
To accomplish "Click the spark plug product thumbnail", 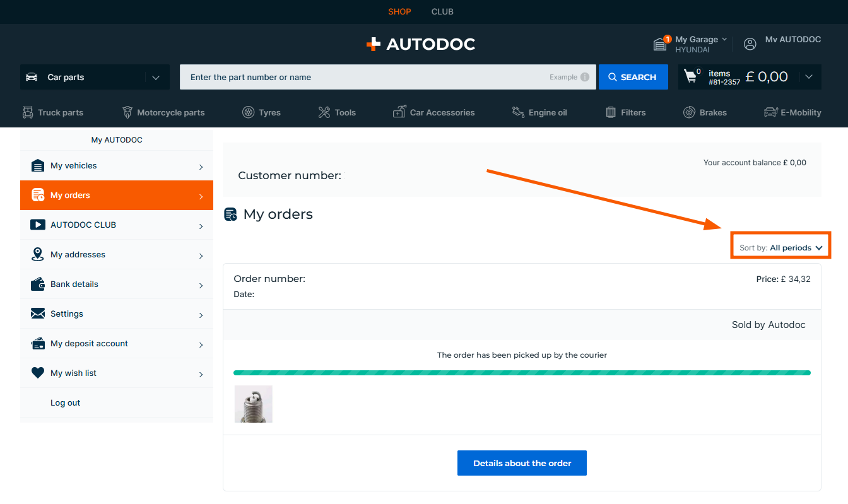I will click(x=254, y=404).
